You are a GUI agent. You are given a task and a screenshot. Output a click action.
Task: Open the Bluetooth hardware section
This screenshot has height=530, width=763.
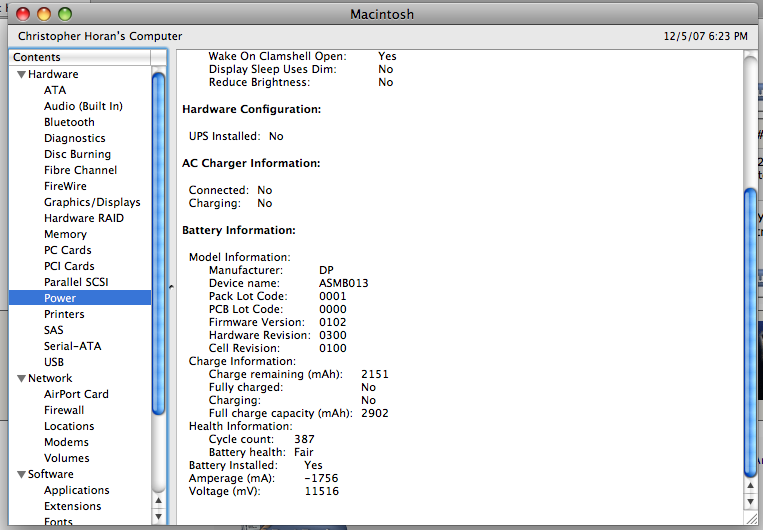tap(69, 122)
